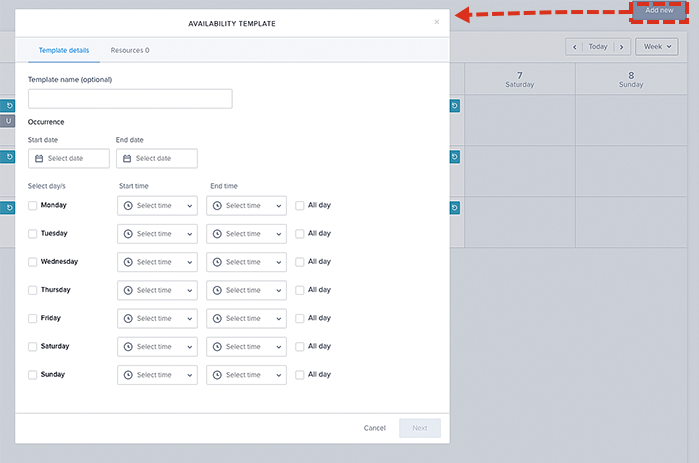Enable All day for Monday
The width and height of the screenshot is (699, 463).
[300, 205]
